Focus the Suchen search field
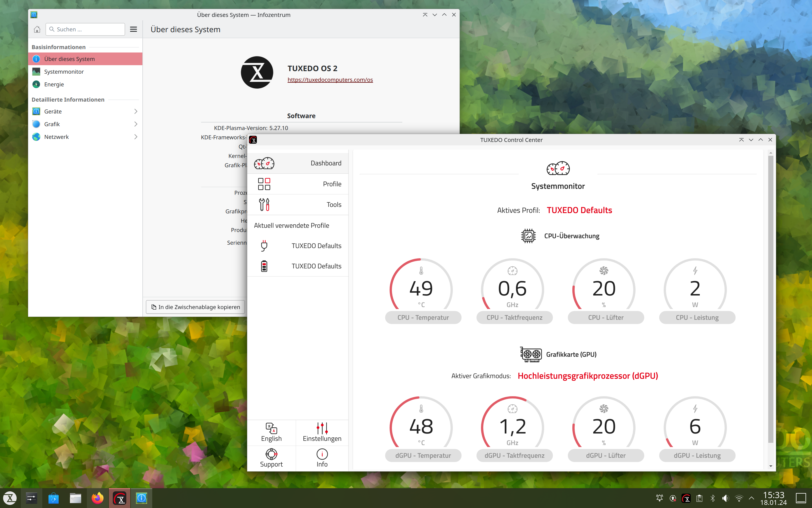Screen dimensions: 812x508 (85, 29)
